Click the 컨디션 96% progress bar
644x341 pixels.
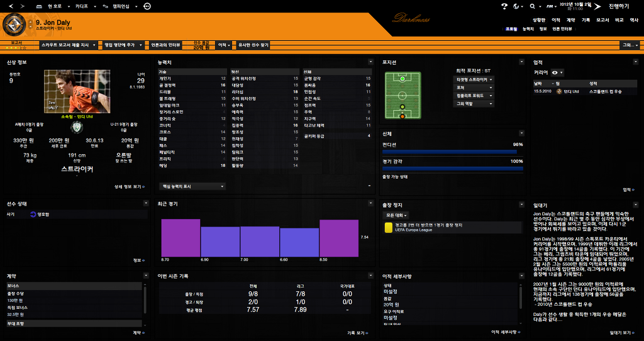tap(453, 152)
